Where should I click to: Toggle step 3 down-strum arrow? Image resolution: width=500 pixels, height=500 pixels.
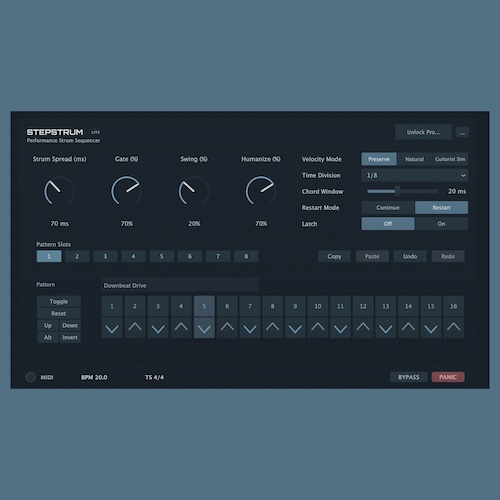click(158, 328)
